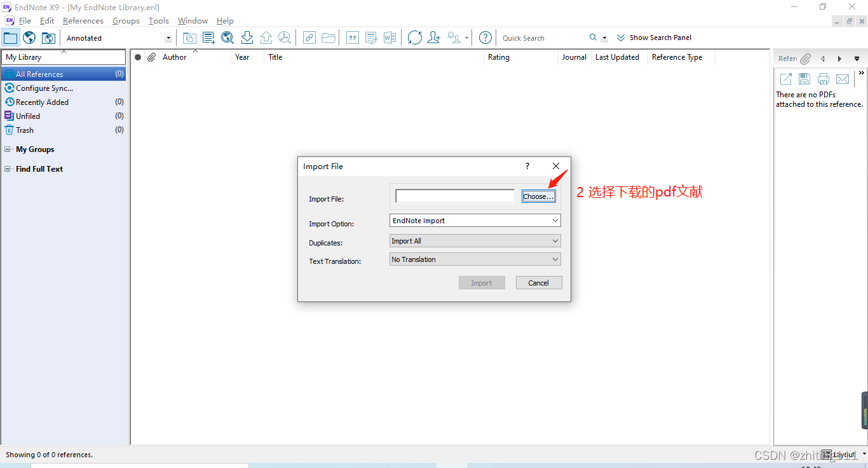Open reference panel tab list dropdown
This screenshot has height=468, width=868.
pyautogui.click(x=857, y=59)
